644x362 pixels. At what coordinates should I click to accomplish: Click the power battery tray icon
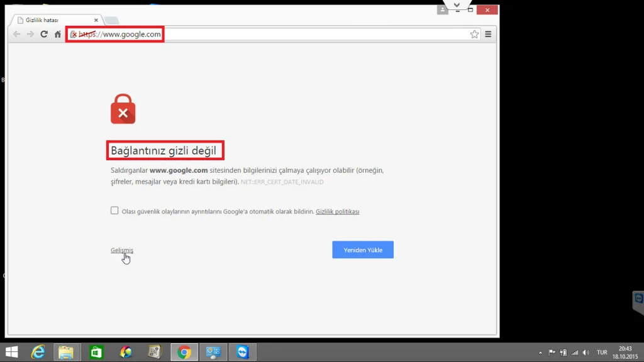click(x=563, y=353)
